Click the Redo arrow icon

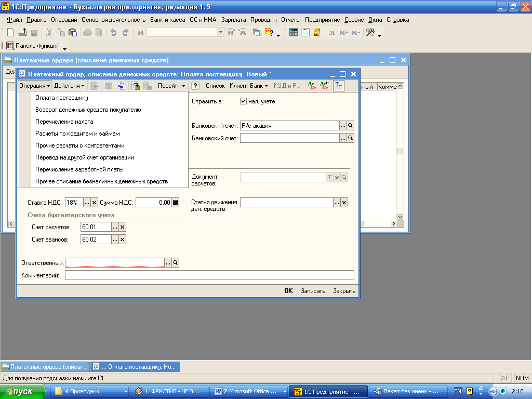[126, 33]
